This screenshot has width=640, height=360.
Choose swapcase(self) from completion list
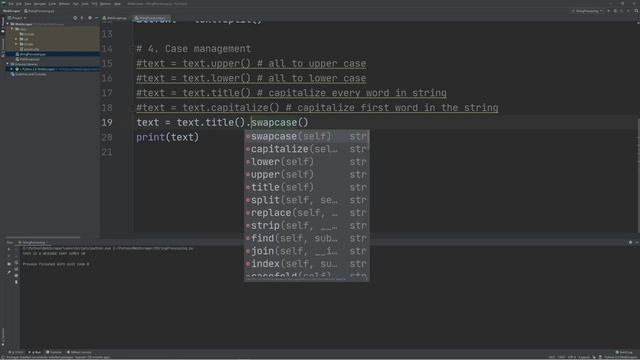tap(307, 136)
